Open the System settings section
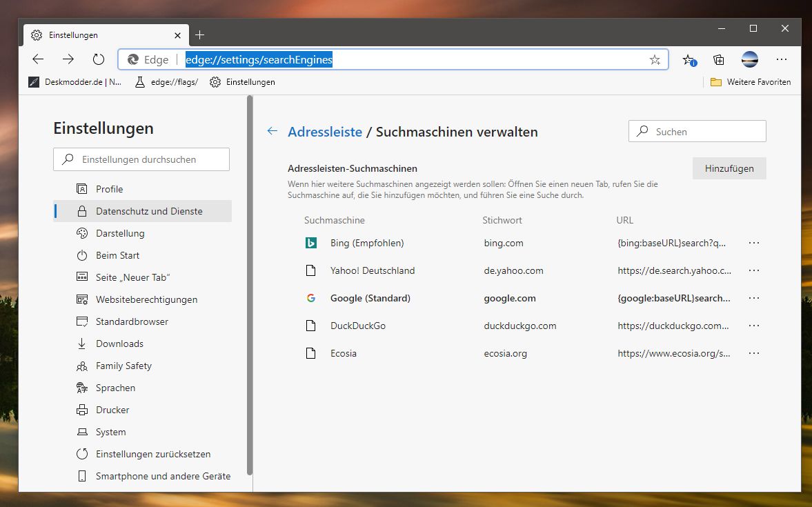 click(x=142, y=432)
